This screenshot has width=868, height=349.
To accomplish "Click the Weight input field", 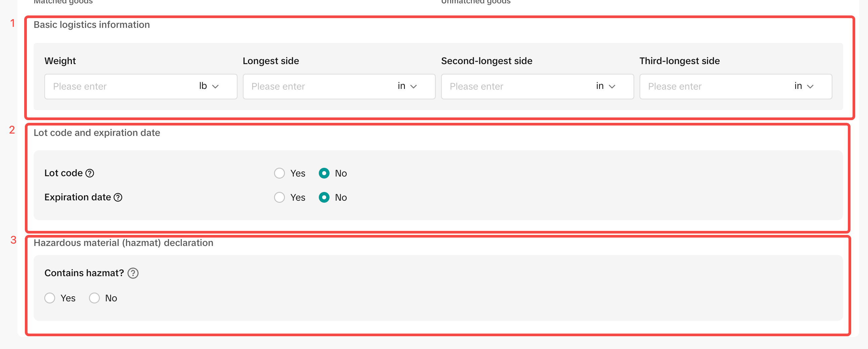I will [x=118, y=87].
